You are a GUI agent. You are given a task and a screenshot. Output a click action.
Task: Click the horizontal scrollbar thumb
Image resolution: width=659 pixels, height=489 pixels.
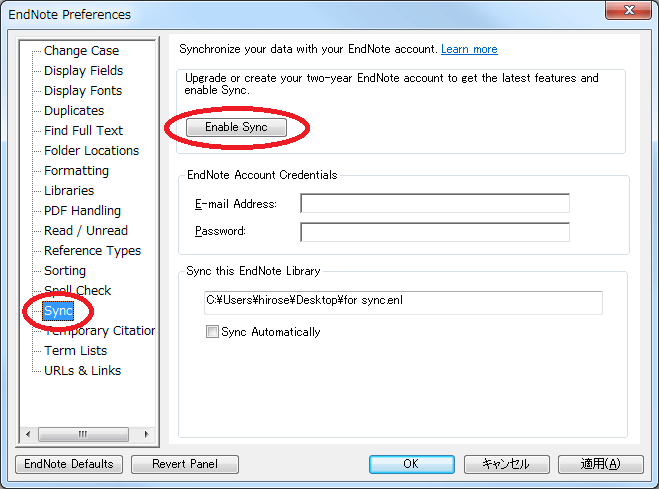pyautogui.click(x=83, y=434)
